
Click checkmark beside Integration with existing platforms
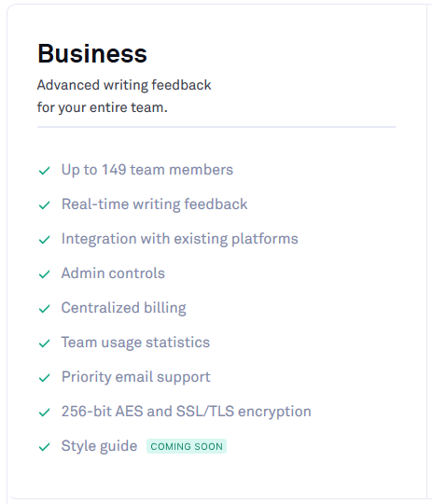pos(45,240)
